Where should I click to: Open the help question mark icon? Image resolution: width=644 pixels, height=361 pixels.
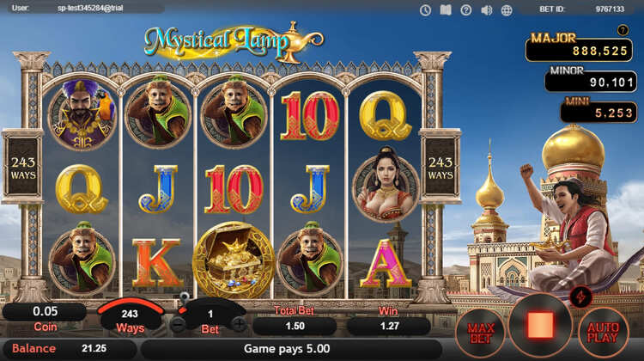(465, 9)
